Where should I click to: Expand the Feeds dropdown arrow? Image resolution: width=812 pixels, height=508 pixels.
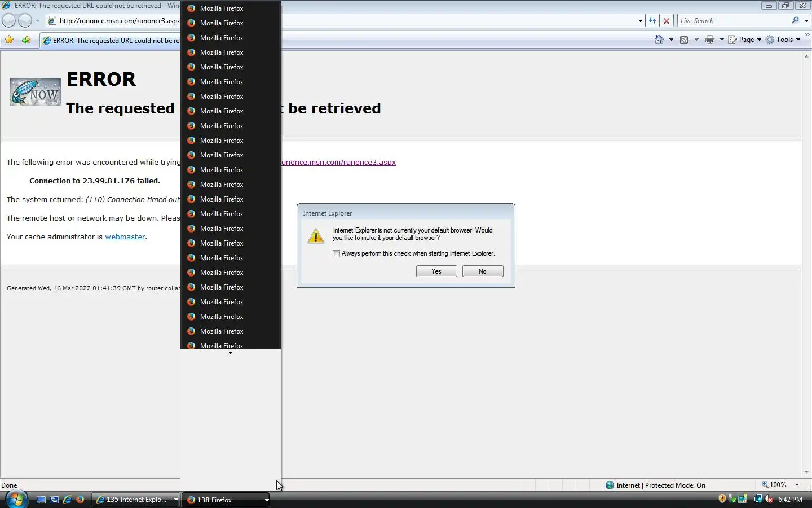coord(696,40)
